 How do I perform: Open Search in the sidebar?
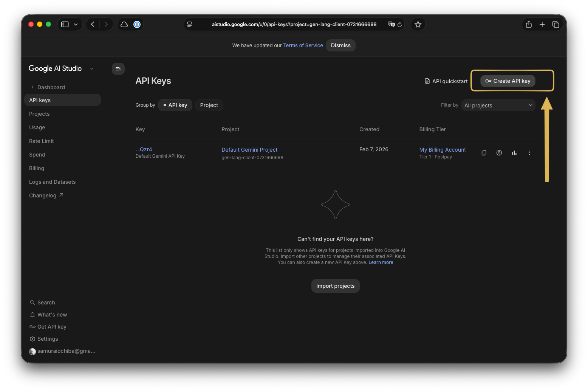42,303
